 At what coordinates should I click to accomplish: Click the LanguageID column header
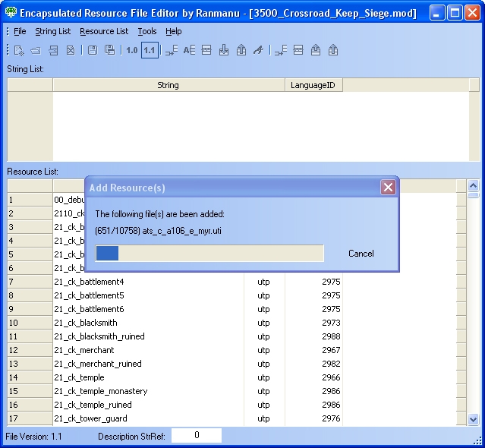pyautogui.click(x=313, y=85)
